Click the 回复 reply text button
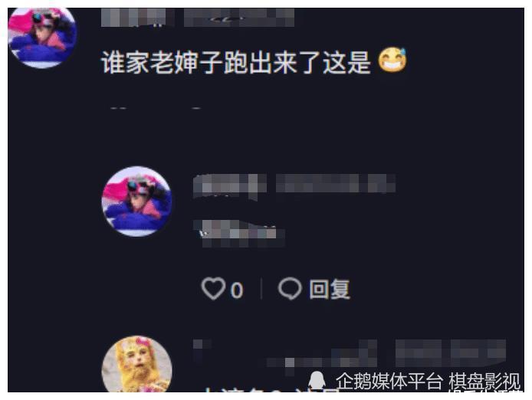This screenshot has width=532, height=400. tap(329, 289)
